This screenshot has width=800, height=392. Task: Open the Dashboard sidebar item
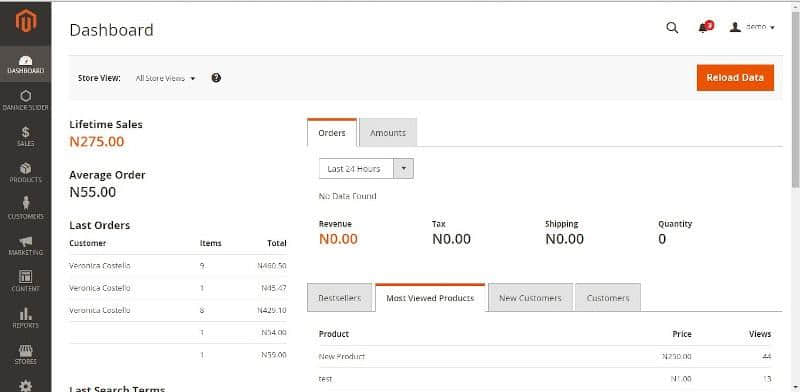click(26, 64)
